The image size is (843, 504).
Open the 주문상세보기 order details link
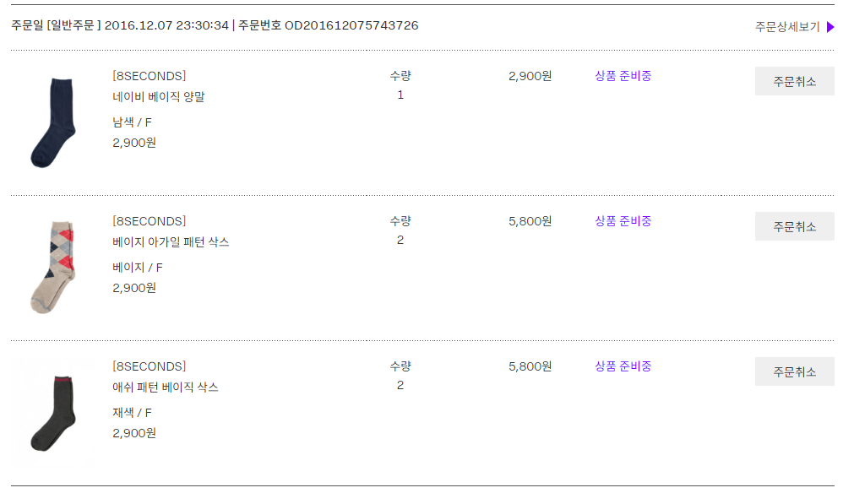tap(787, 27)
